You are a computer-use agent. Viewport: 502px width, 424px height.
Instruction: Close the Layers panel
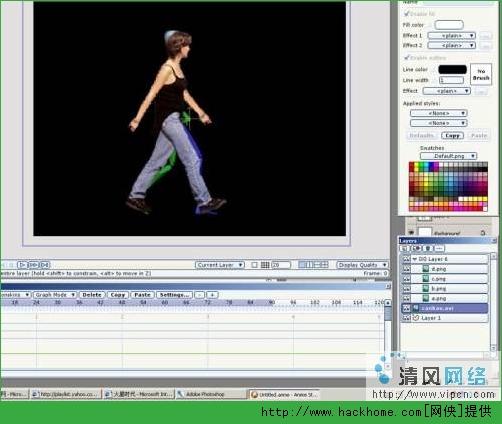coord(494,240)
